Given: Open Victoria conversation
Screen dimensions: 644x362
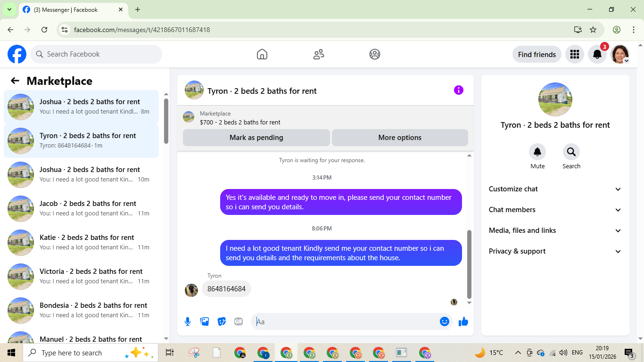Looking at the screenshot, I should click(81, 277).
